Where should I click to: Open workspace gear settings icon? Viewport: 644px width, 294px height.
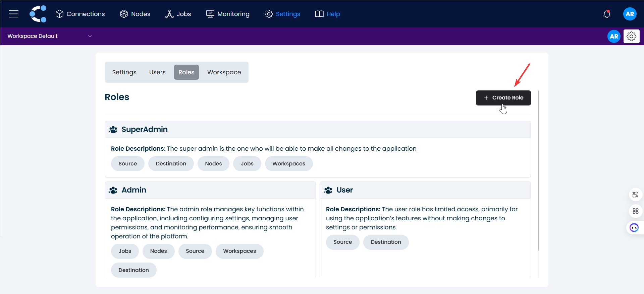click(631, 36)
